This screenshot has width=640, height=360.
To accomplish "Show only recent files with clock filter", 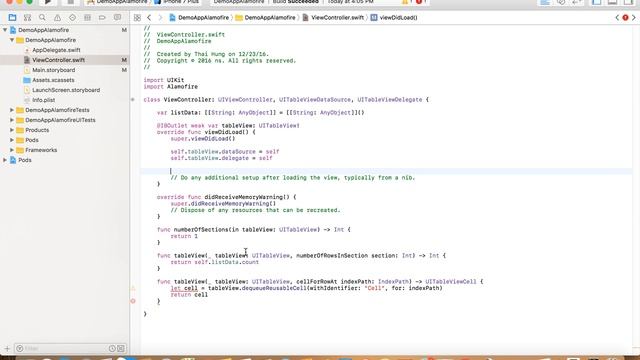I will (112, 349).
